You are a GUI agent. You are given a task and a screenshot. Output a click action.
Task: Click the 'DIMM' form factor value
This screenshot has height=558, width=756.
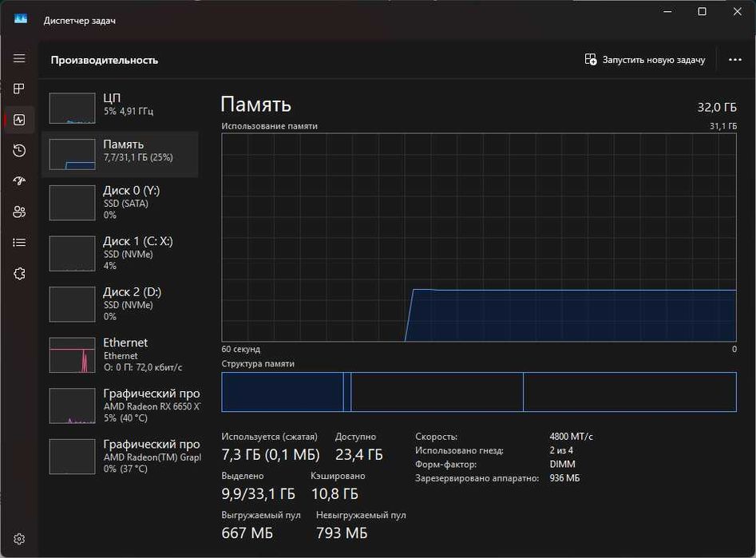pyautogui.click(x=562, y=464)
